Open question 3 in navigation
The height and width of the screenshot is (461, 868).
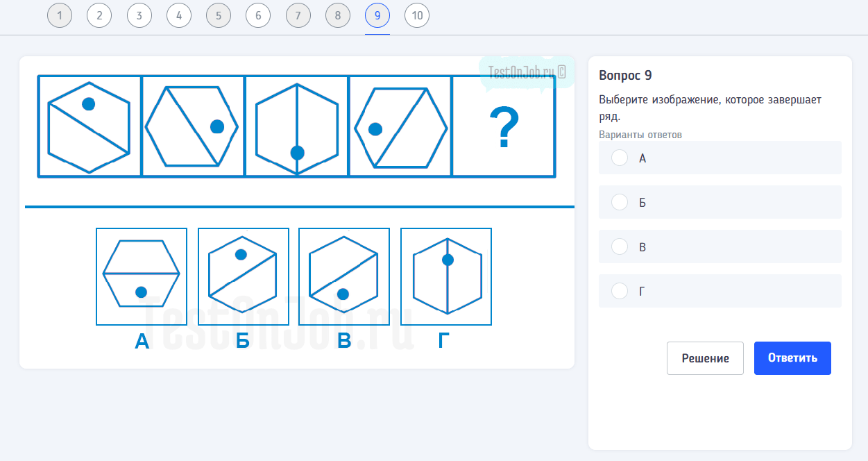click(139, 16)
